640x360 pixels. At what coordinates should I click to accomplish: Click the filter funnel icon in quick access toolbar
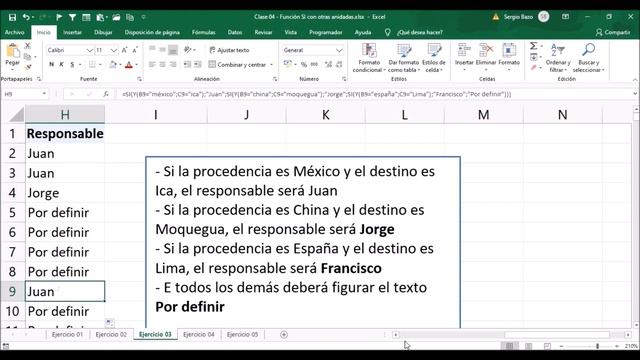coord(72,17)
